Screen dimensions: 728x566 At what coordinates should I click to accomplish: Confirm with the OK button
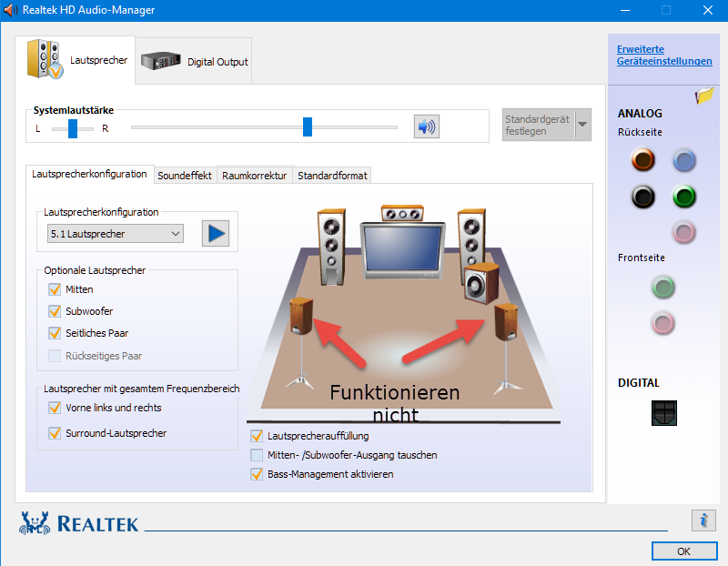(684, 551)
